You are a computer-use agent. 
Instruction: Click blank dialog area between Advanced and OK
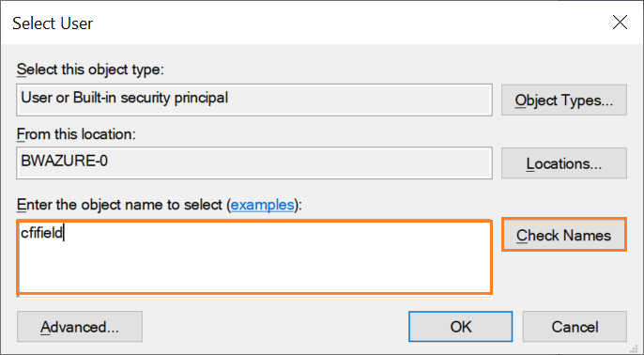pyautogui.click(x=275, y=327)
